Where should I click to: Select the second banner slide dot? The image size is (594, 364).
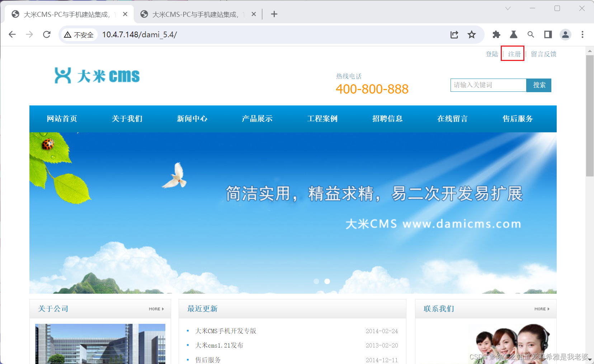point(327,282)
